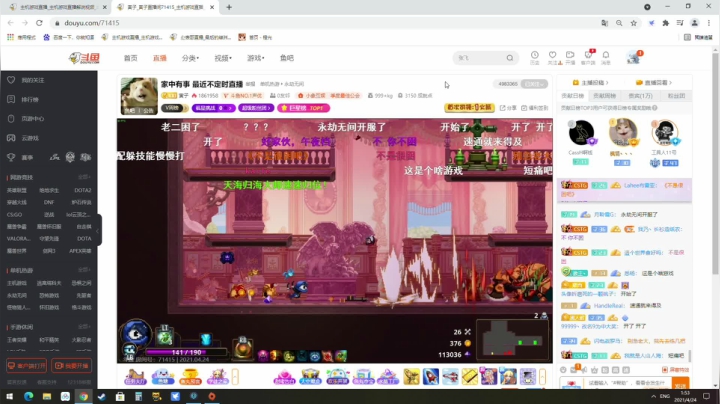Open the third dark sidebar icon item
720x404 pixels.
pyautogui.click(x=11, y=118)
